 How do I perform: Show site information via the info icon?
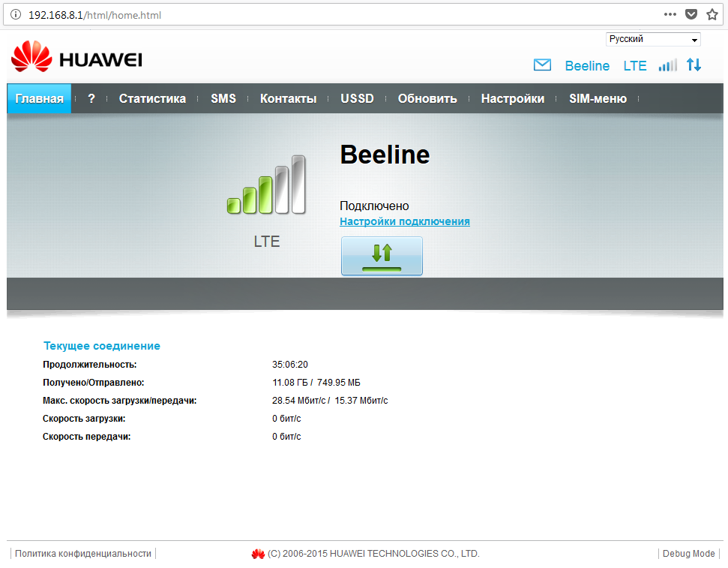[x=15, y=14]
